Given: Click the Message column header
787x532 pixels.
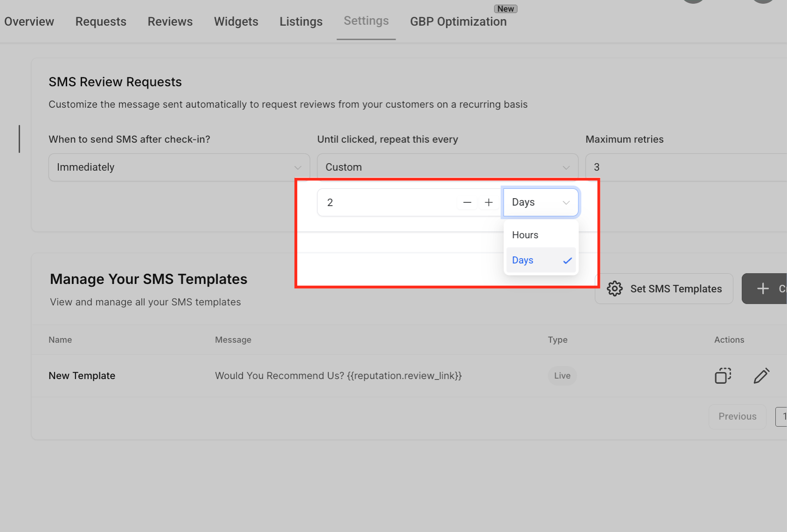Looking at the screenshot, I should tap(233, 340).
